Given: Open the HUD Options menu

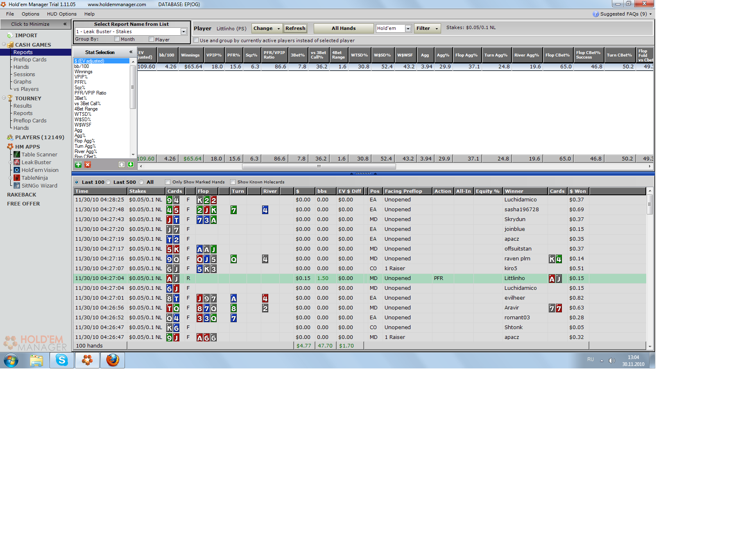Looking at the screenshot, I should coord(61,14).
